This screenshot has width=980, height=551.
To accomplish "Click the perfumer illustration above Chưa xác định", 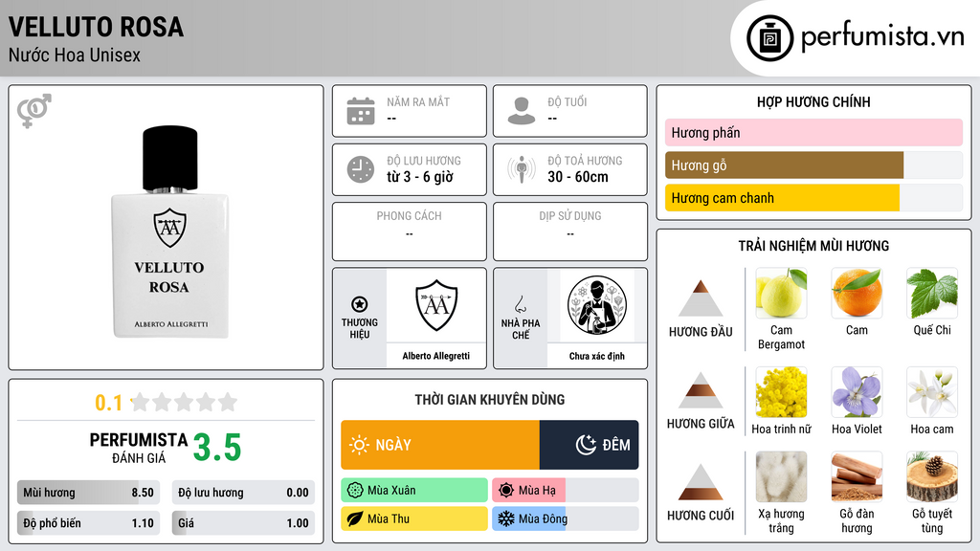I will coord(597,305).
